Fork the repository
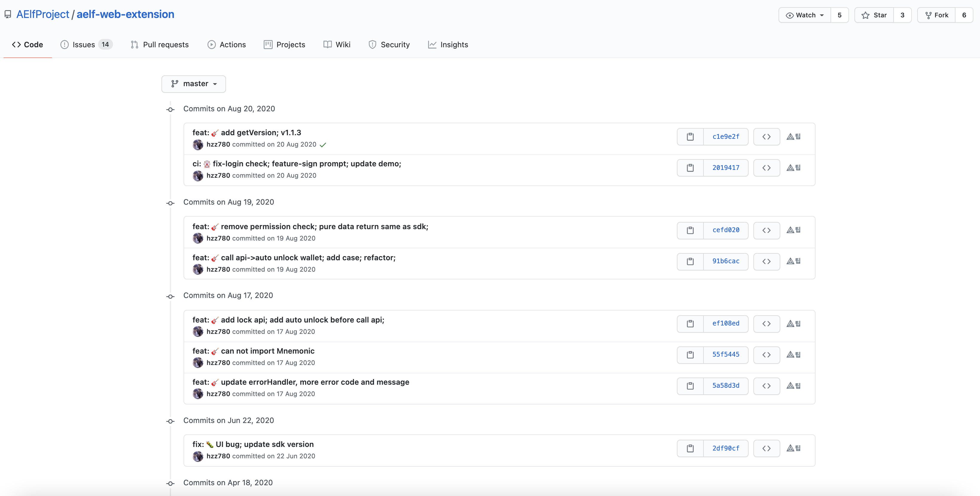This screenshot has width=980, height=496. click(x=936, y=15)
